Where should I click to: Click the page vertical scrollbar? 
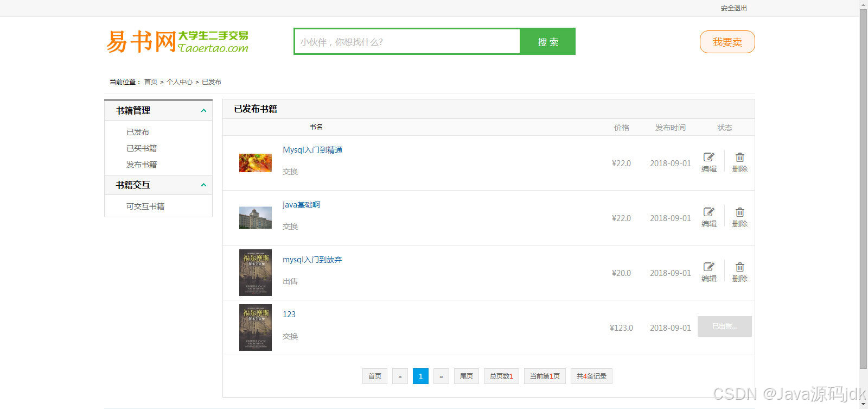[863, 190]
